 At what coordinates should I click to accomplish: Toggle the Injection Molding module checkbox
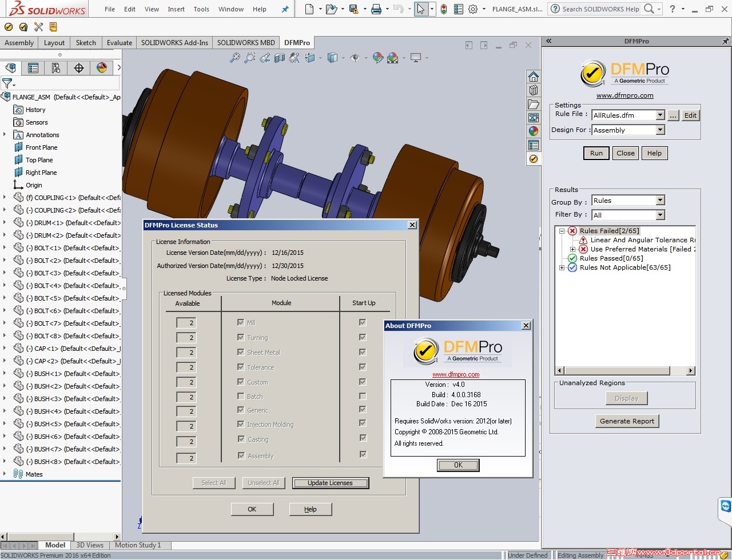(241, 424)
